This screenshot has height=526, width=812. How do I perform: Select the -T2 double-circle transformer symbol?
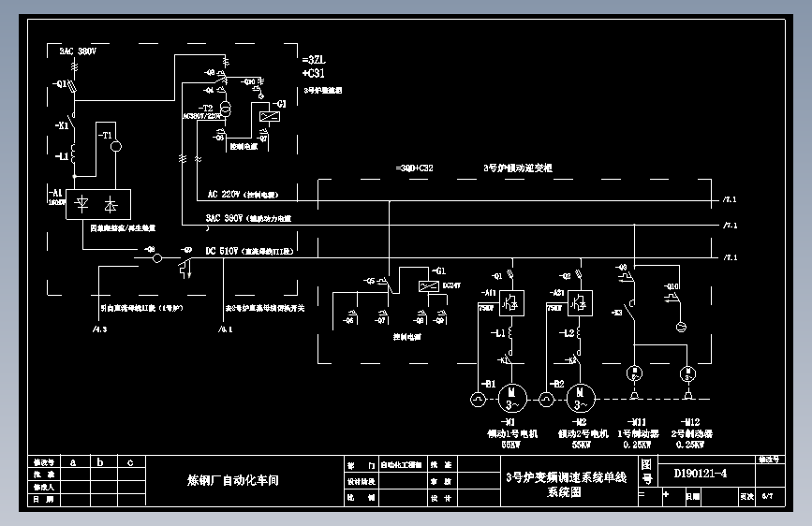226,109
